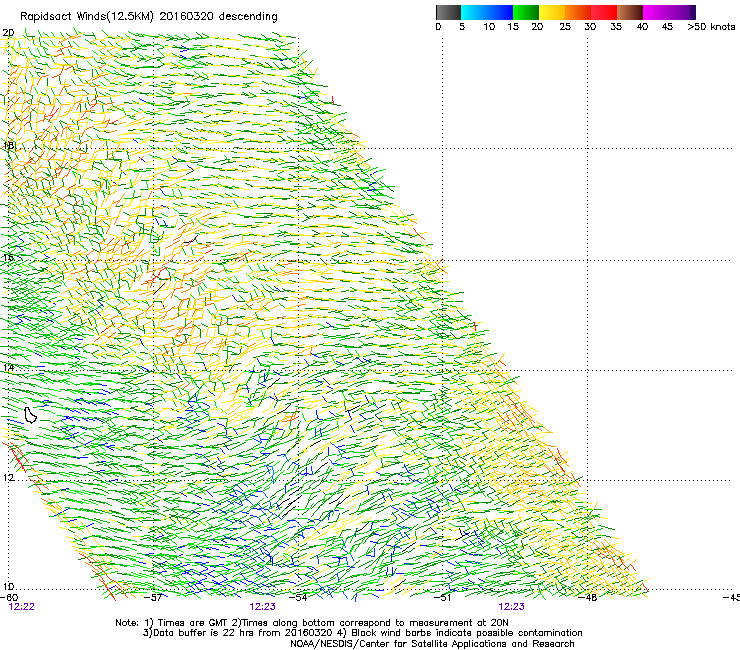Select the "-60" longitude axis label

(x=9, y=597)
